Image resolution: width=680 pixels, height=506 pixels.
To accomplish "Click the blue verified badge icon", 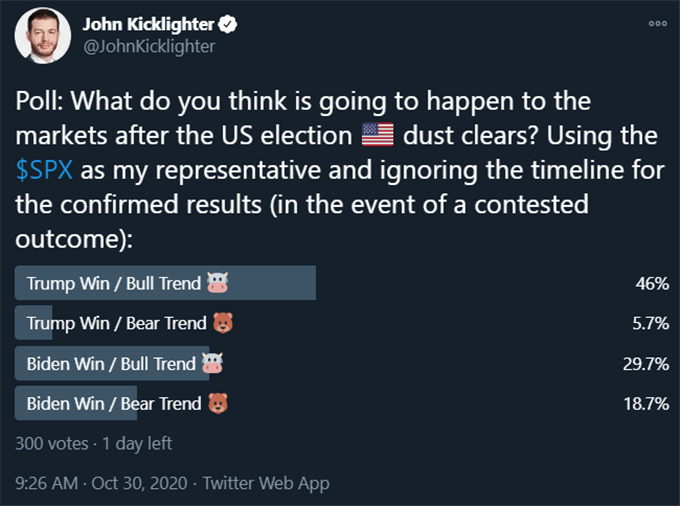I will [x=227, y=24].
